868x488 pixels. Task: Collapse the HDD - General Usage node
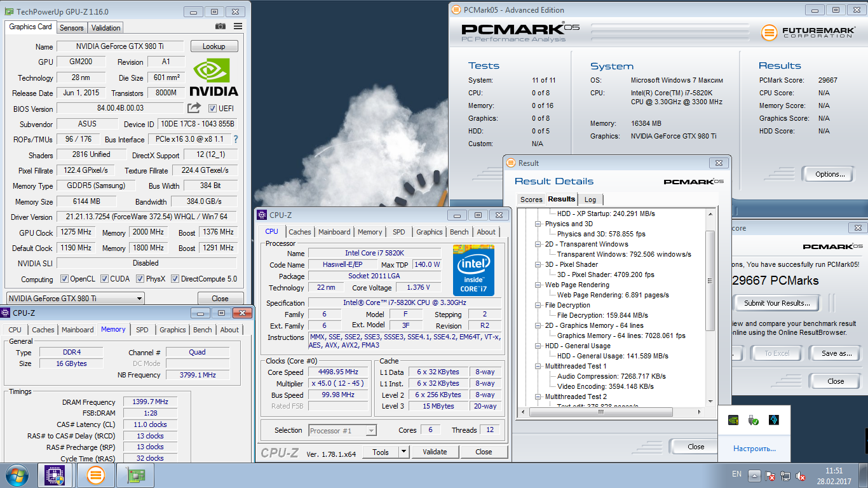[538, 346]
